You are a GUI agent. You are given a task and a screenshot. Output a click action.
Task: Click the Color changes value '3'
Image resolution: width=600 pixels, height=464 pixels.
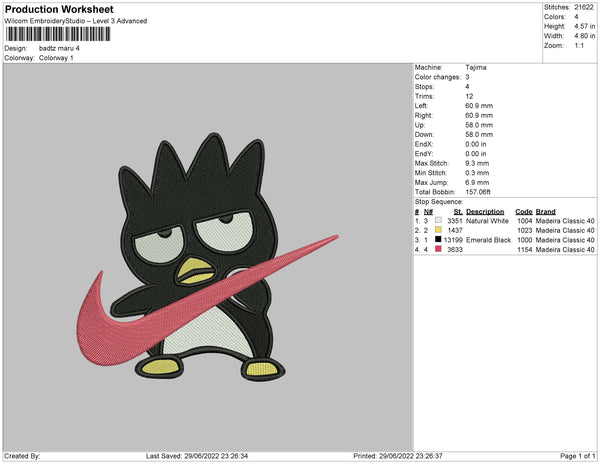(467, 77)
